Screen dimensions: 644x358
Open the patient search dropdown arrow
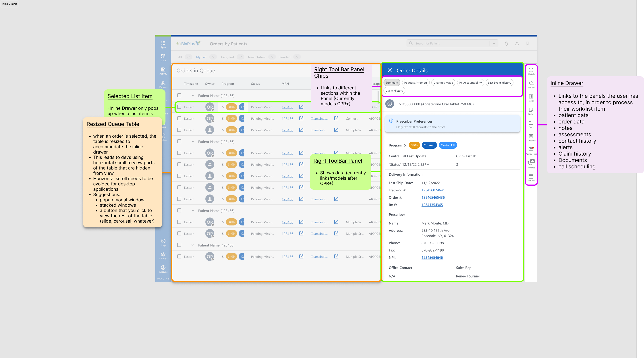tap(494, 43)
